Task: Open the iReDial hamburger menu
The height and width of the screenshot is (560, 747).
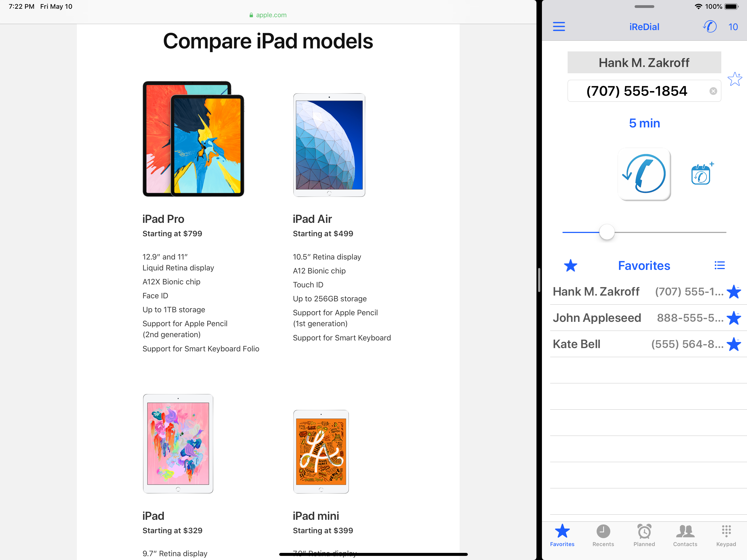Action: [x=559, y=27]
